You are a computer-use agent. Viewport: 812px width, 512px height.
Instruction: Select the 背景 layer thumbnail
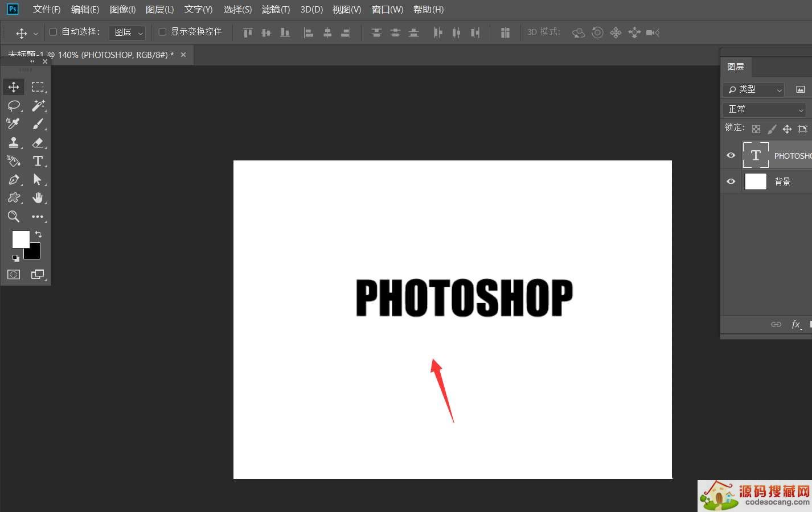pyautogui.click(x=756, y=181)
